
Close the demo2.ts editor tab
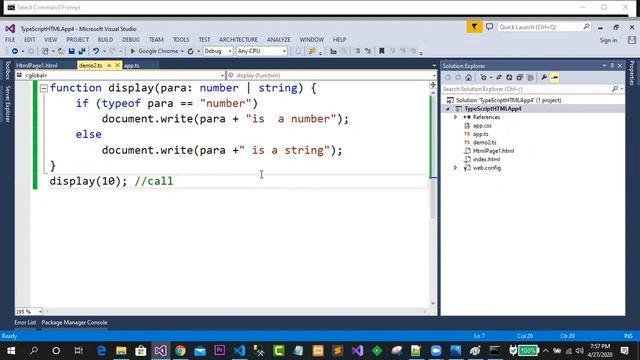tap(118, 65)
